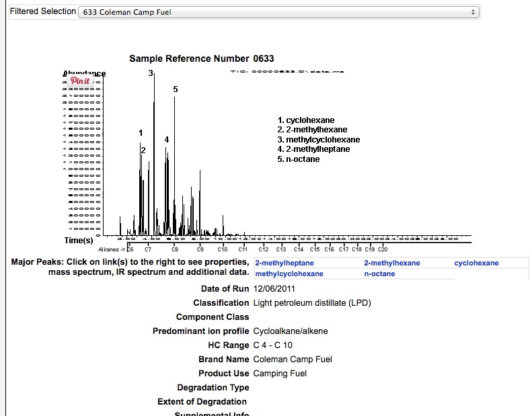Select the 'Cycloalkane/alkene' value
Screen dimensions: 532x416
point(291,331)
